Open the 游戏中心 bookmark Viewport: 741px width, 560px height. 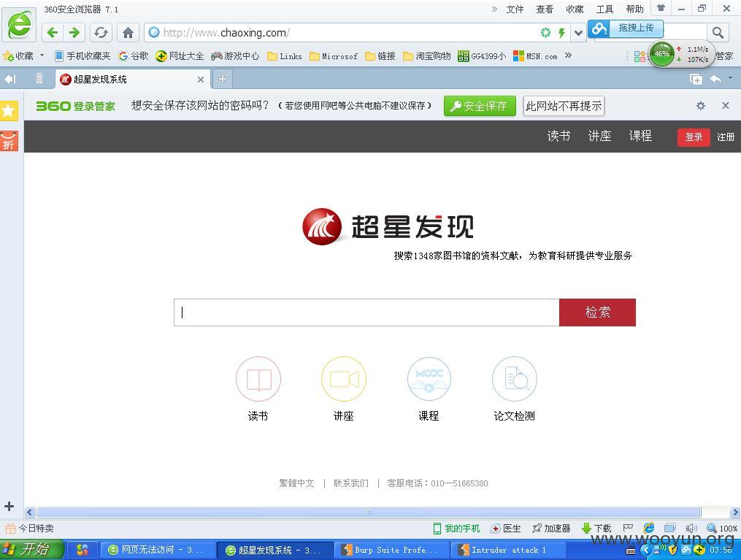235,55
